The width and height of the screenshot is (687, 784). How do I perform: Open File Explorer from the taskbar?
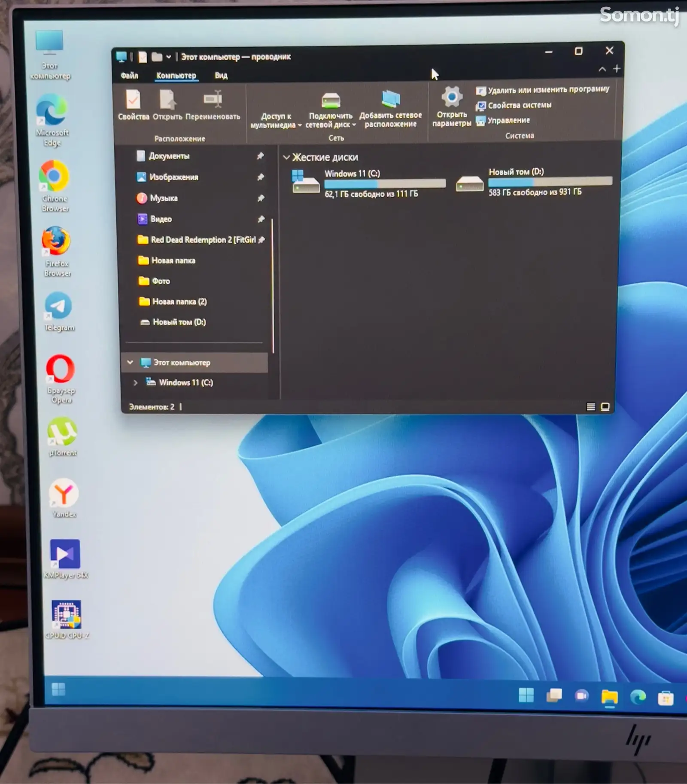609,696
